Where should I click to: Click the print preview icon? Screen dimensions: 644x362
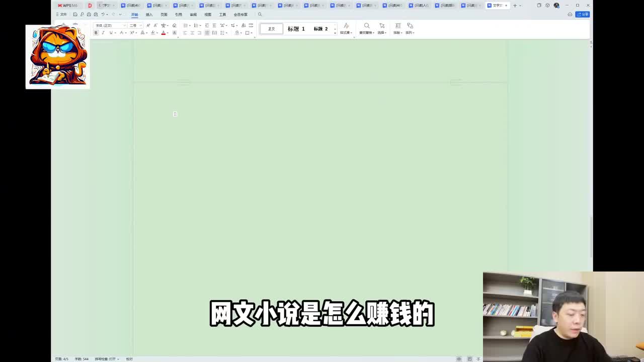(x=96, y=15)
